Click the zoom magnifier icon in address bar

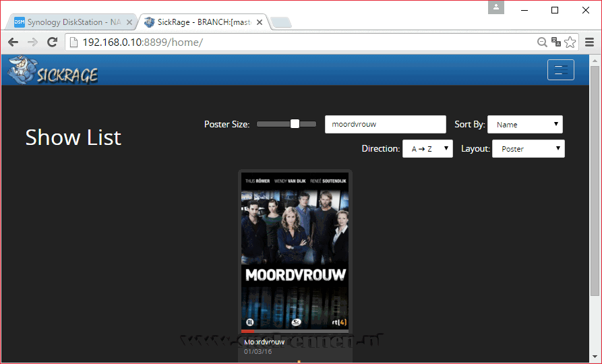pos(542,42)
